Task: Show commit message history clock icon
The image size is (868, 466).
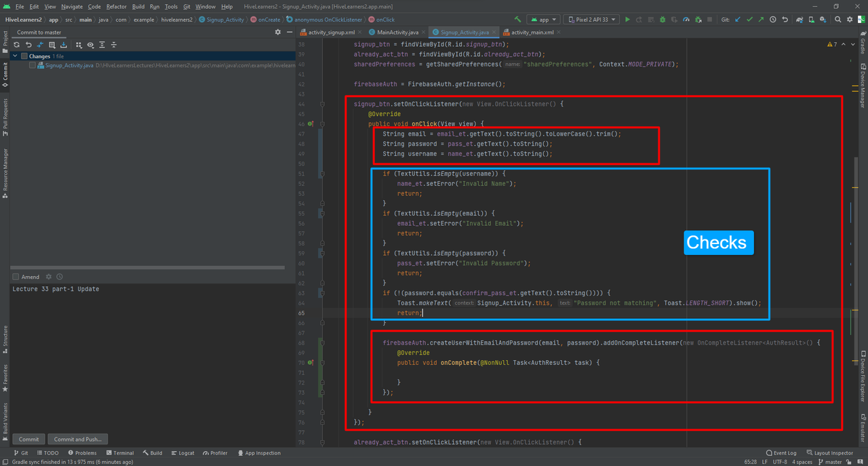Action: 60,277
